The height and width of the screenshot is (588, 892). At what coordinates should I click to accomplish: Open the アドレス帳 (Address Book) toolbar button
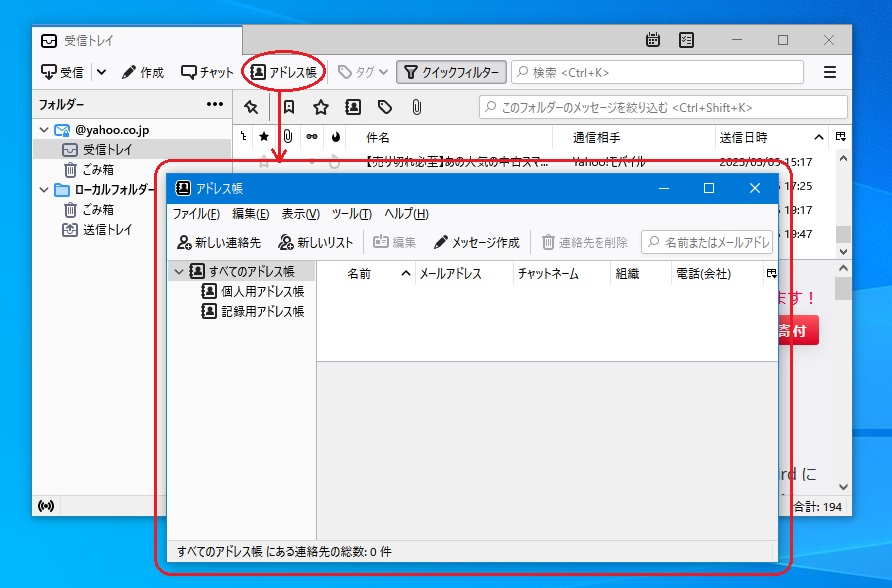point(284,72)
